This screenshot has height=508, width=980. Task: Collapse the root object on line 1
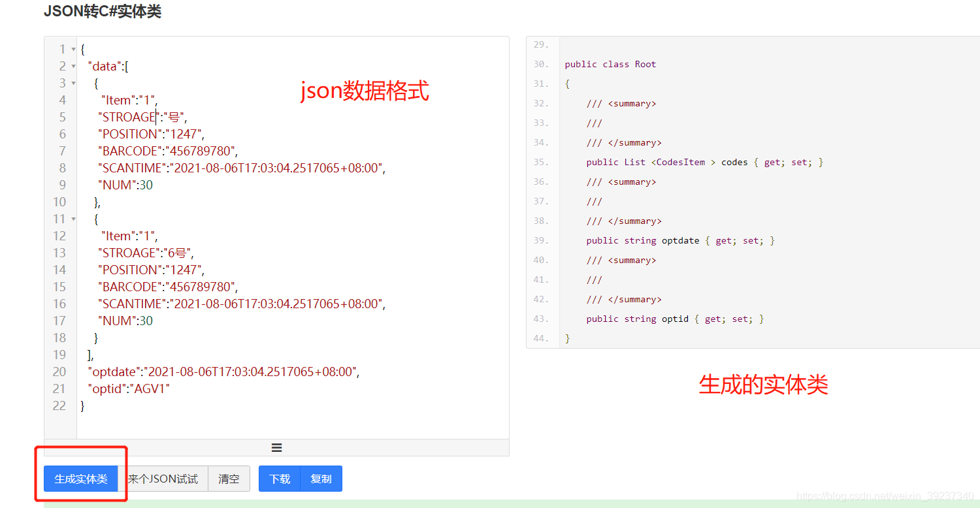[x=73, y=49]
